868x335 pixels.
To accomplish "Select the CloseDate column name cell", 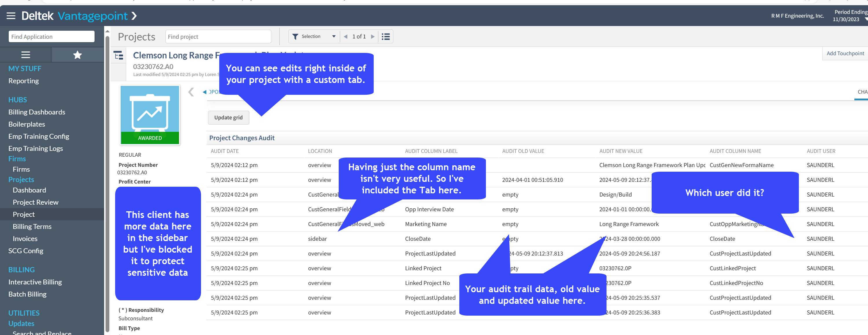I will pos(722,239).
